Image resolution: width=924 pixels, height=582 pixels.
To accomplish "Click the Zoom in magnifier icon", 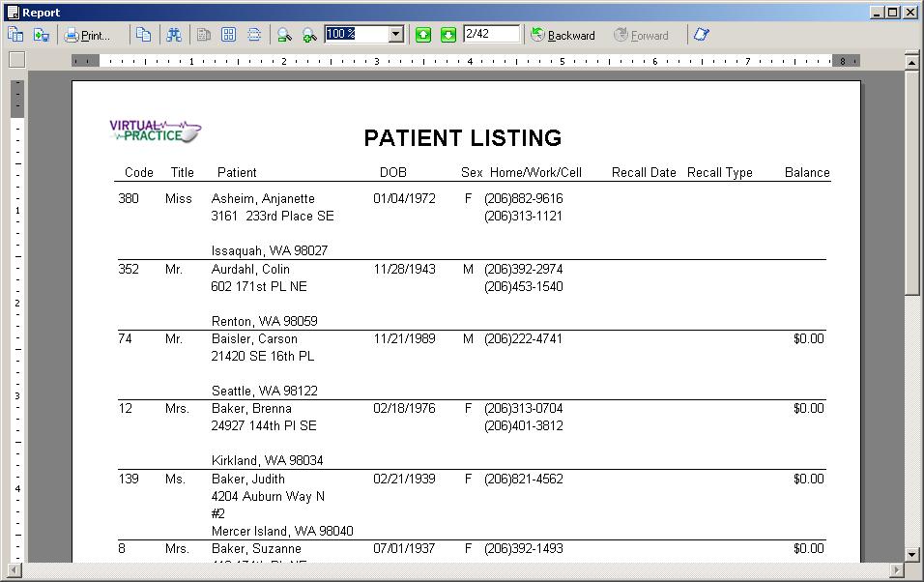I will pos(309,35).
